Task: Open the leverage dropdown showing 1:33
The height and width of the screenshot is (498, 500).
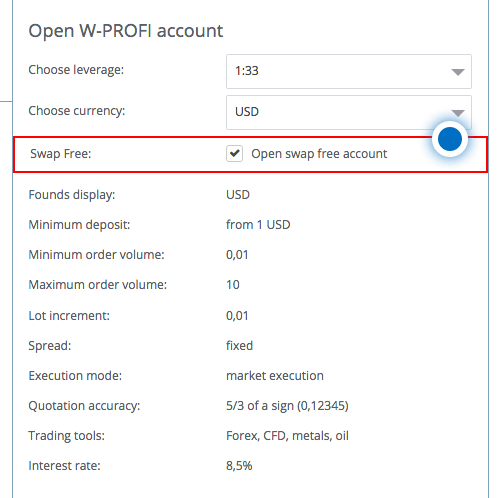Action: 349,72
